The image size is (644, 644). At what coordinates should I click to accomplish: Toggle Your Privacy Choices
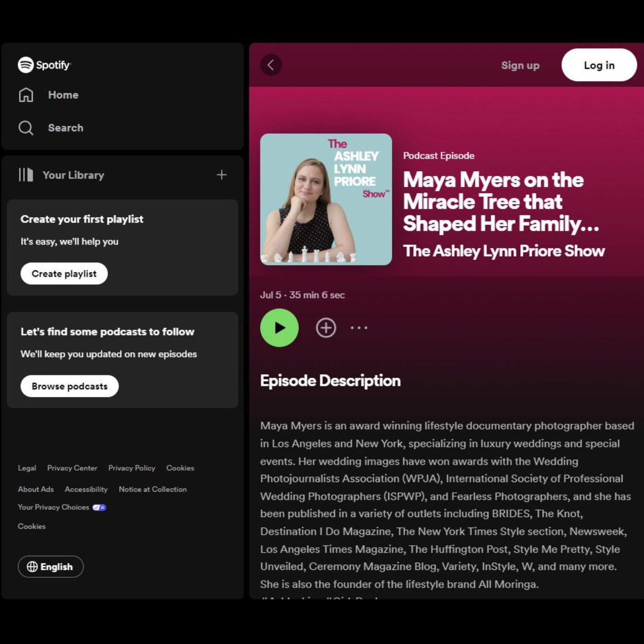(x=62, y=507)
